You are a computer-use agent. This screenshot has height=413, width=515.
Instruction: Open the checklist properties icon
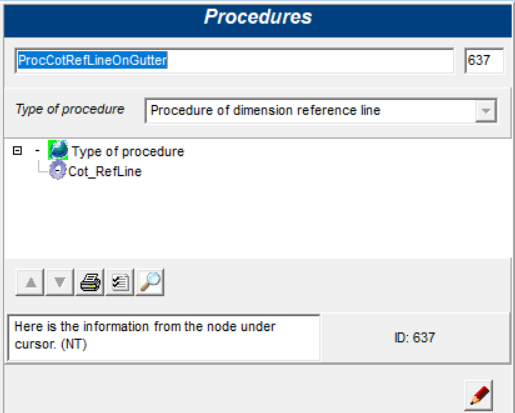pyautogui.click(x=120, y=282)
